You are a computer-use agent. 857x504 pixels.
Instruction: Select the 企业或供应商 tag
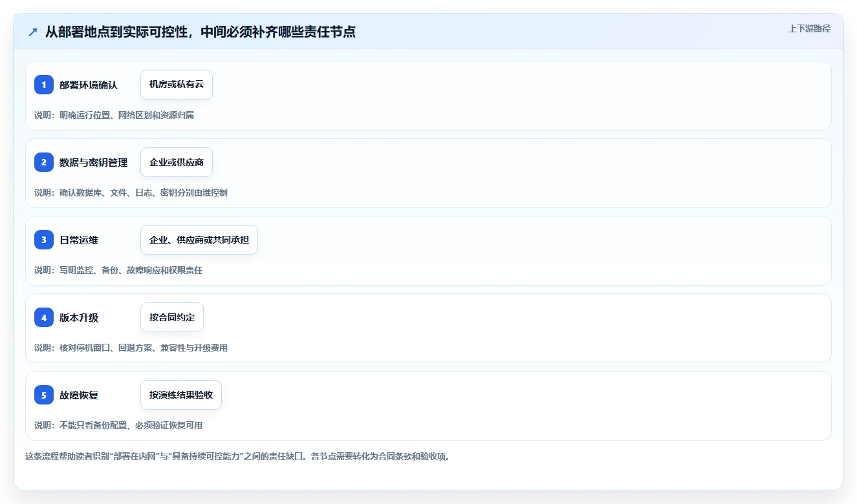pos(177,162)
